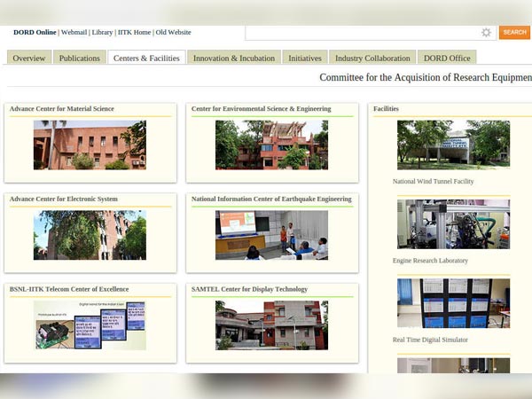Open the Innovation & Incubation tab
Image resolution: width=532 pixels, height=399 pixels.
tap(234, 58)
